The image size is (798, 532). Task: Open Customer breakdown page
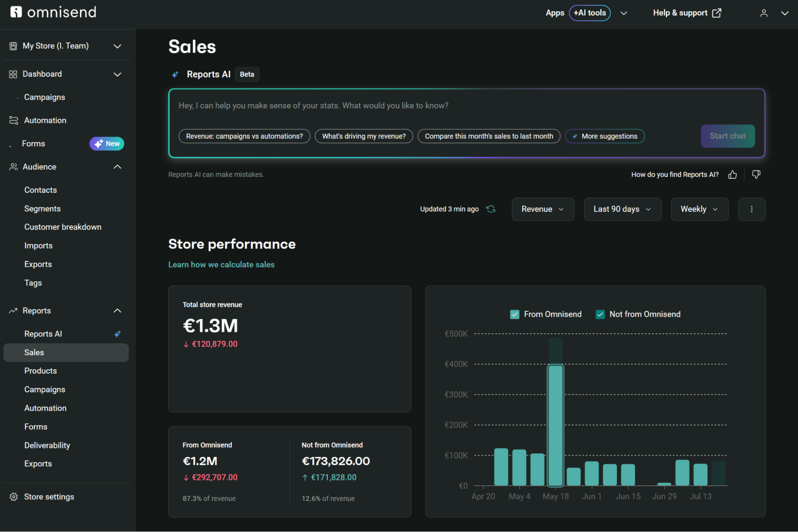63,227
